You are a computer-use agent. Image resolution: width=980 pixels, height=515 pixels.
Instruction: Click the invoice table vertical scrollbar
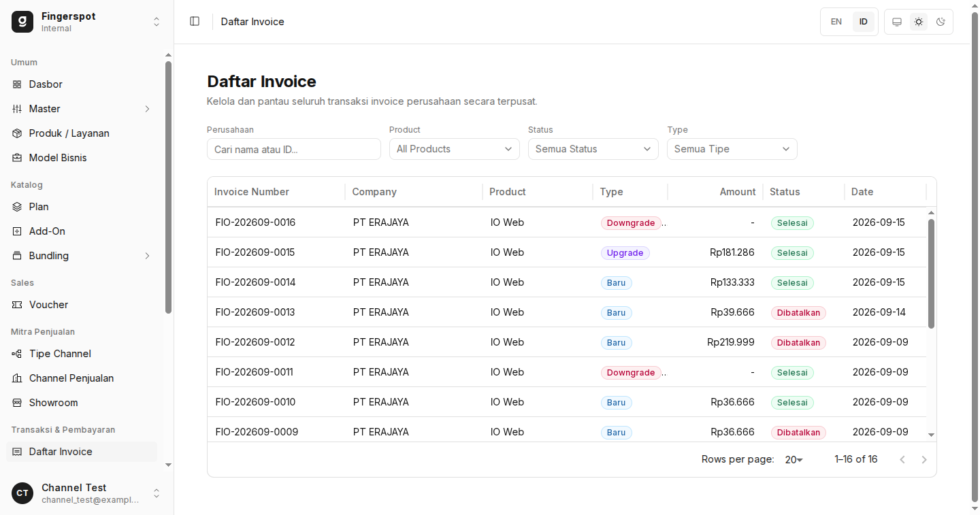932,273
